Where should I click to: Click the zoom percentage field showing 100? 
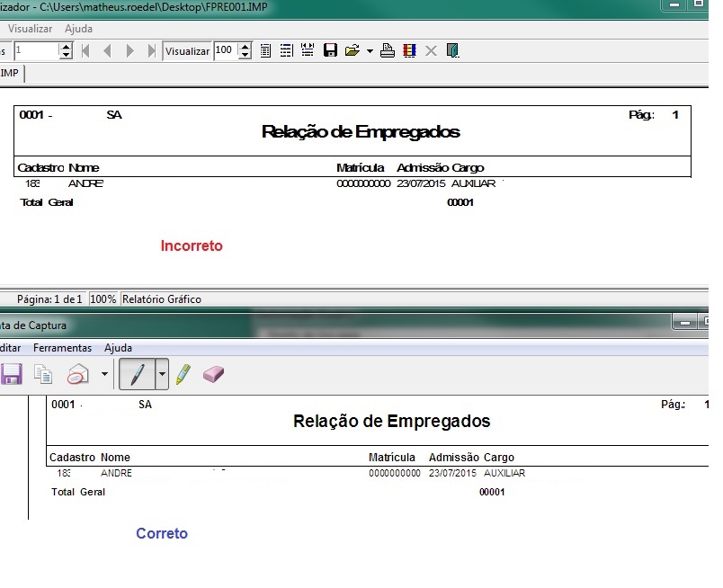pyautogui.click(x=225, y=50)
